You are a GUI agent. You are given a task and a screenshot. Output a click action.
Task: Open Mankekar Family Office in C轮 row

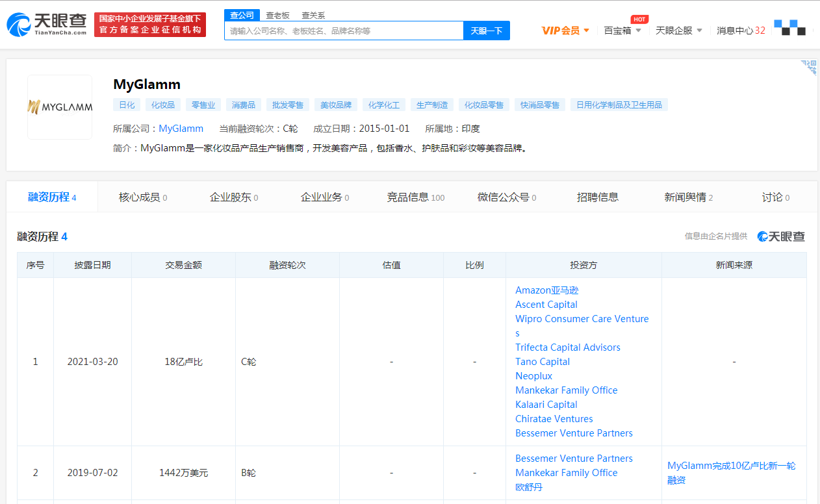[567, 390]
